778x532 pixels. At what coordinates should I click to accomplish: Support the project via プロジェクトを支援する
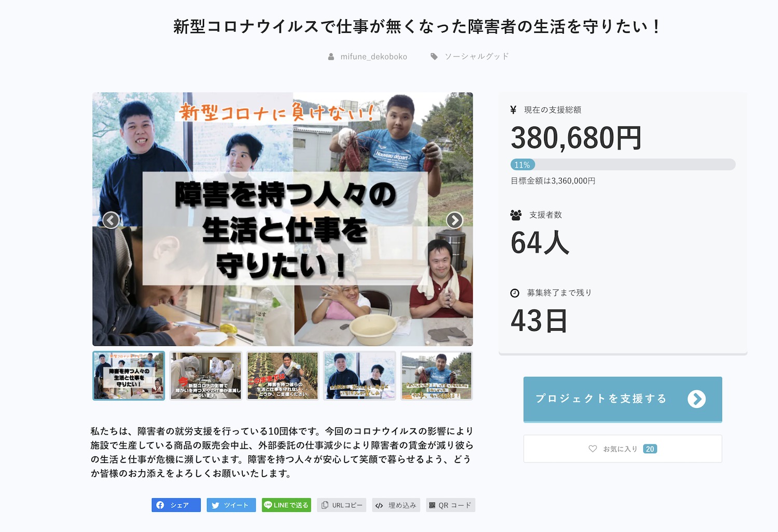(x=622, y=399)
